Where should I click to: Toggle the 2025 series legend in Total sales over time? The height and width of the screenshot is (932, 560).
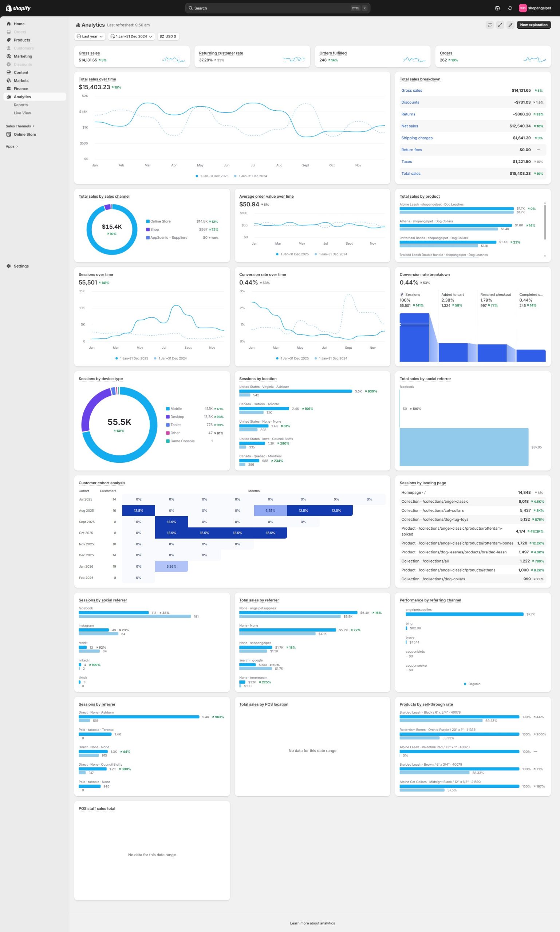(x=212, y=176)
